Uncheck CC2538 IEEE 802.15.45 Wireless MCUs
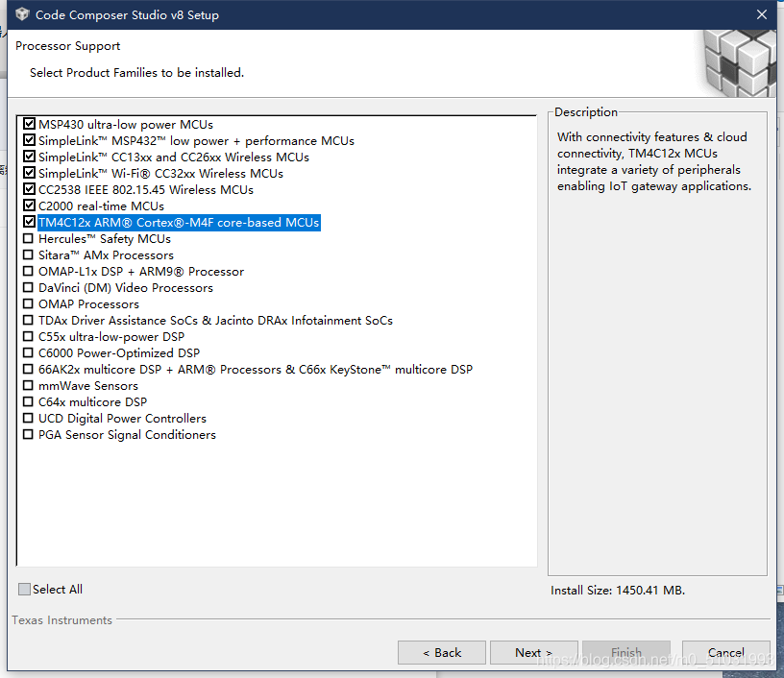784x678 pixels. pos(29,190)
